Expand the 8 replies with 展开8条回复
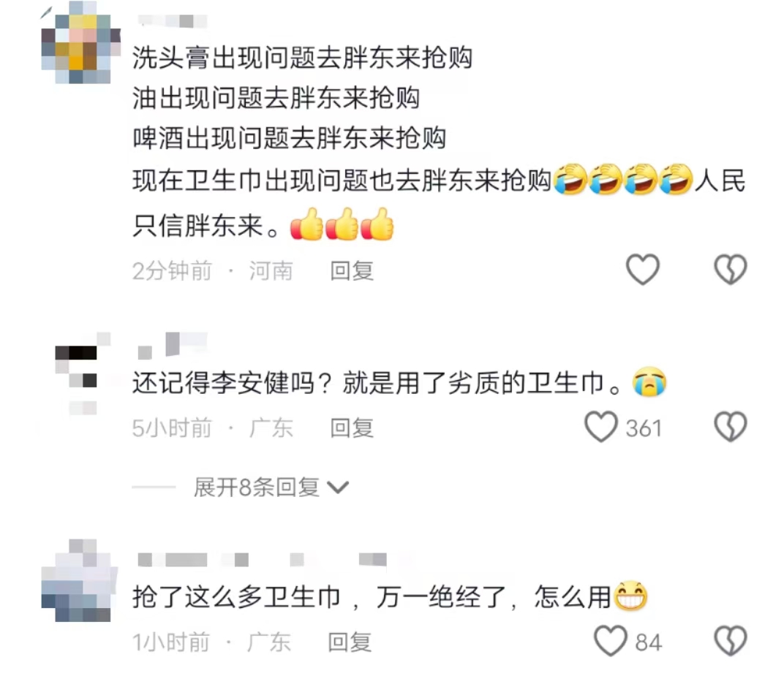This screenshot has height=687, width=784. point(257,487)
